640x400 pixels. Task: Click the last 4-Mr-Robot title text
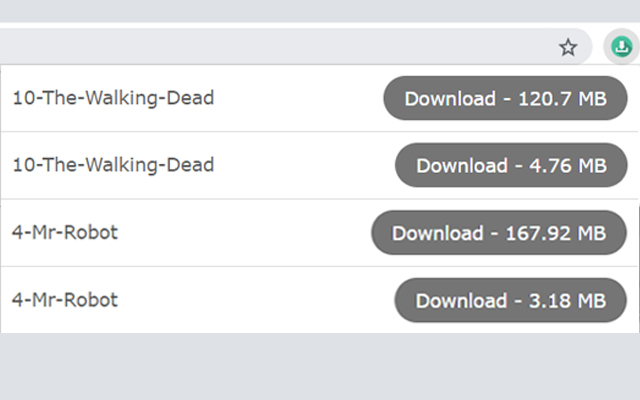[x=65, y=299]
